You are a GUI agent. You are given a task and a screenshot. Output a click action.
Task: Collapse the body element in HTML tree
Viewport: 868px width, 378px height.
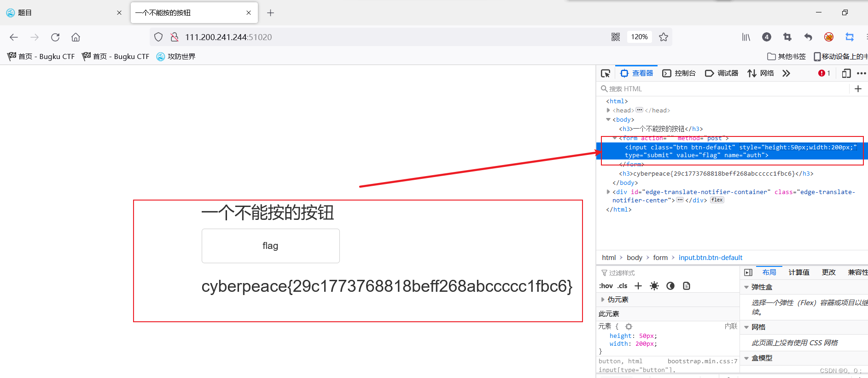[x=608, y=119]
